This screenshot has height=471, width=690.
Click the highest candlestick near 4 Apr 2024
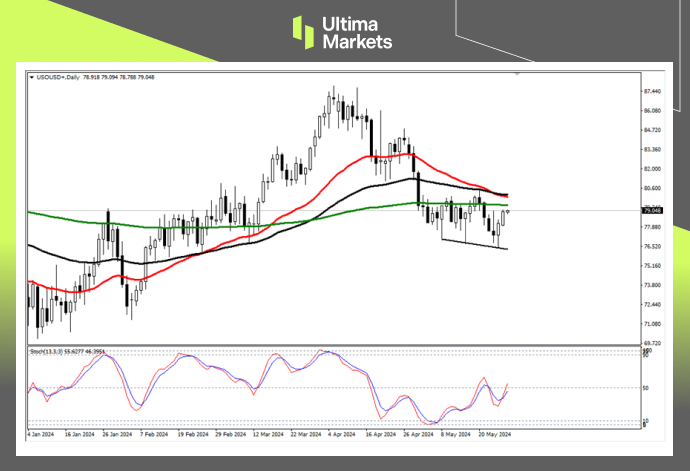point(332,96)
